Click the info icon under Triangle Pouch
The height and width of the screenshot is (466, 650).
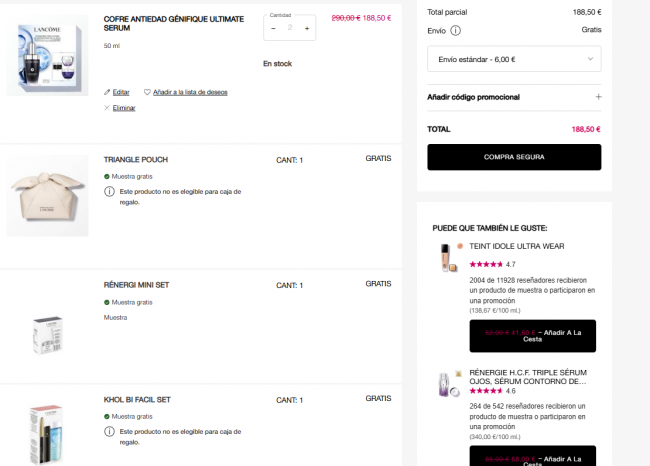(109, 192)
